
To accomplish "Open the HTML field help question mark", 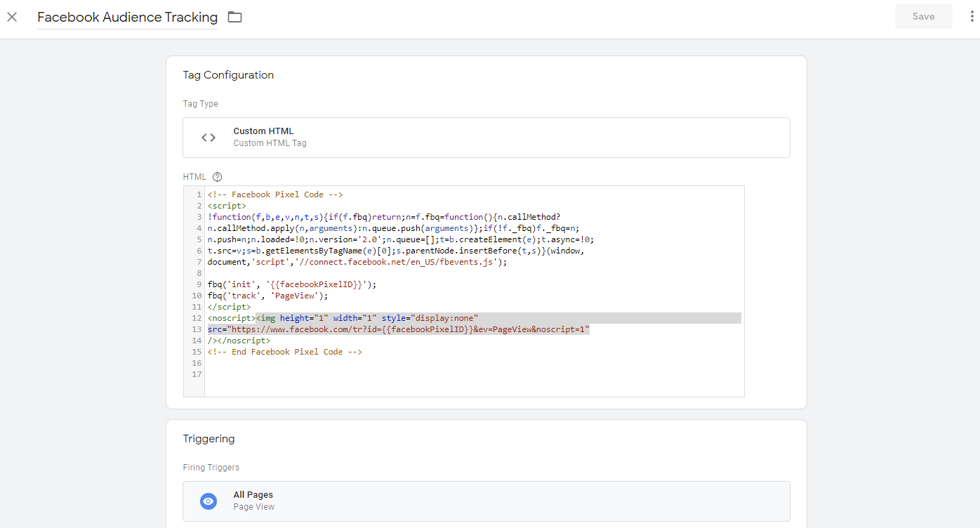I will pos(217,177).
